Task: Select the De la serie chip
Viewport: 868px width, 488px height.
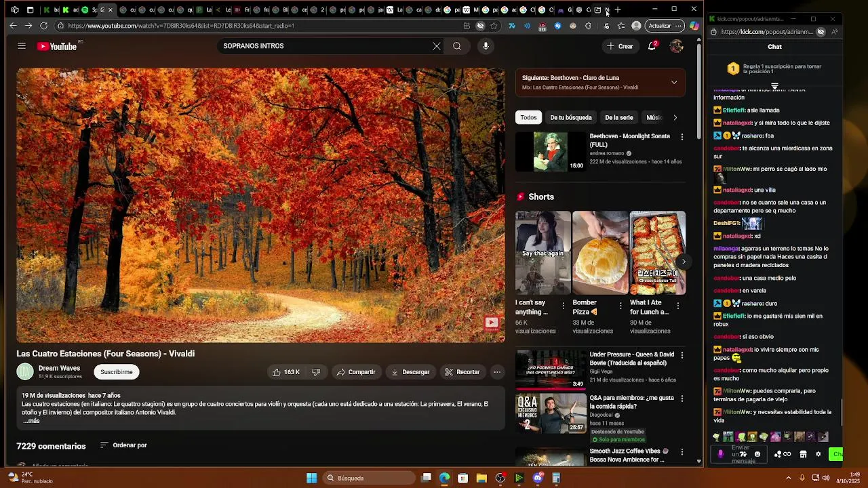Action: 618,117
